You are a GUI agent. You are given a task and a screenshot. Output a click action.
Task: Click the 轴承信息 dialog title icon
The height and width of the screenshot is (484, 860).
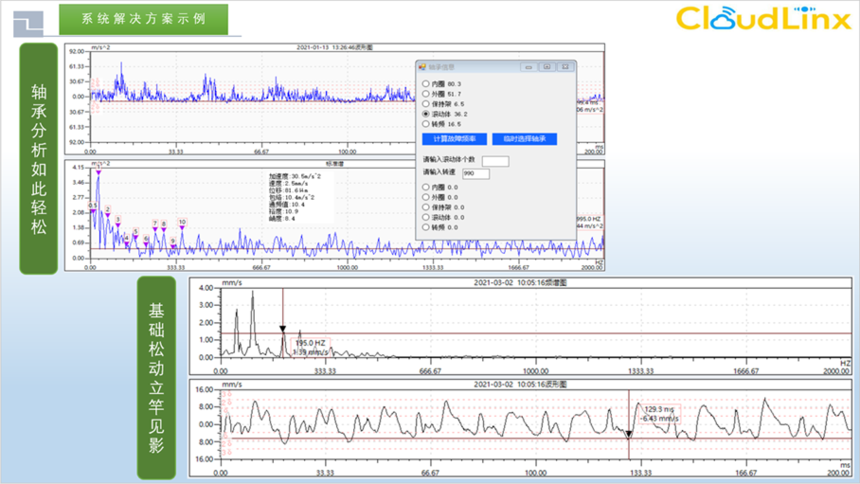422,67
